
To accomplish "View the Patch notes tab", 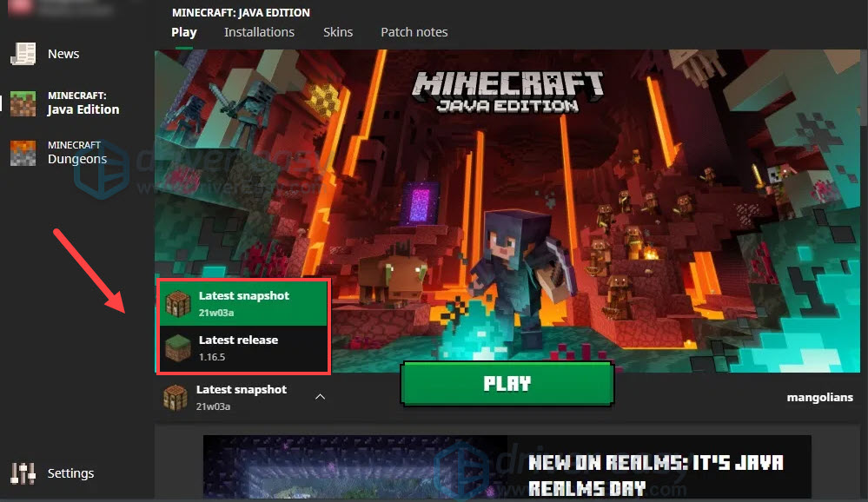I will coord(414,32).
